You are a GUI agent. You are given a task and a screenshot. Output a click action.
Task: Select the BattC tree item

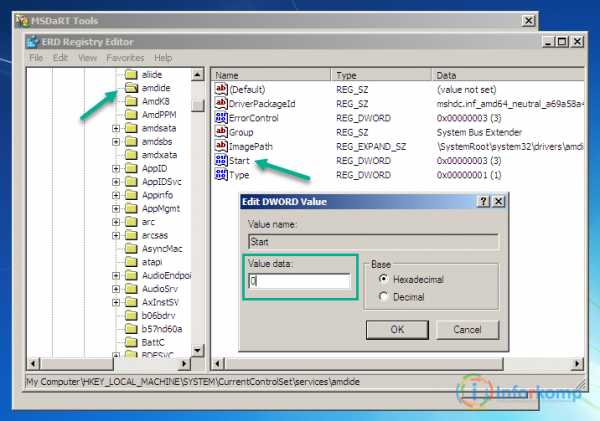click(153, 342)
